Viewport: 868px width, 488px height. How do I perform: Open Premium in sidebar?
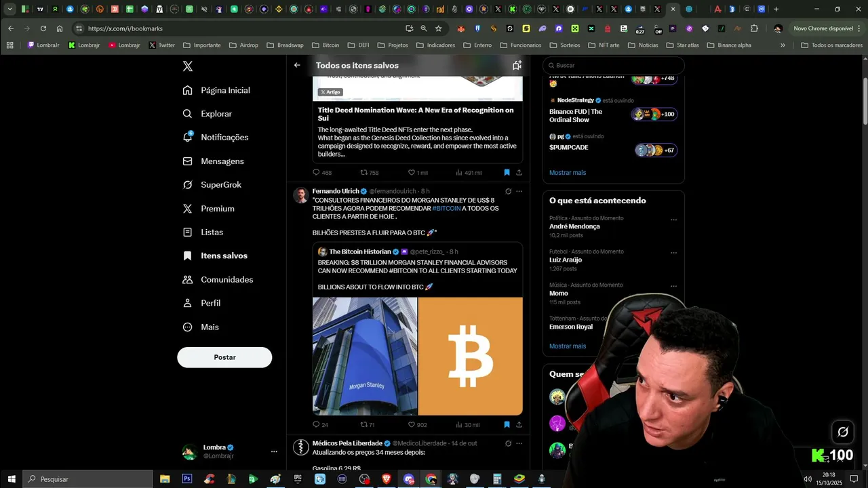click(209, 209)
